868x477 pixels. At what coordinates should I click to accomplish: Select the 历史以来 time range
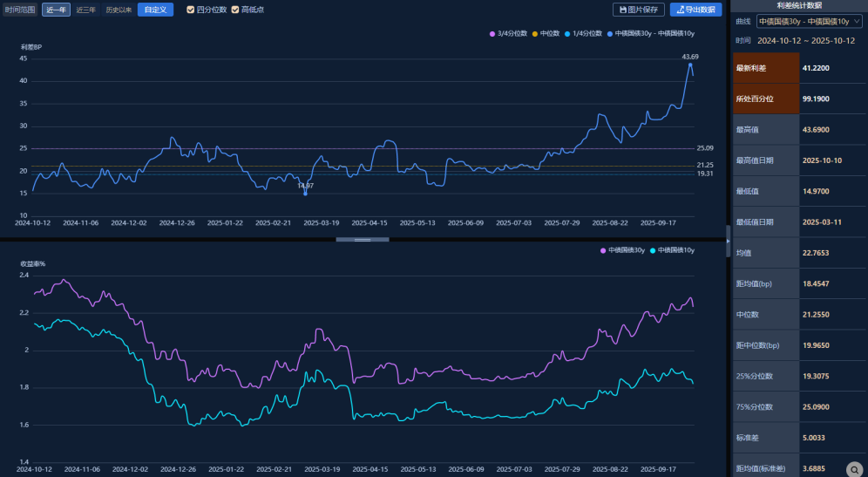119,10
